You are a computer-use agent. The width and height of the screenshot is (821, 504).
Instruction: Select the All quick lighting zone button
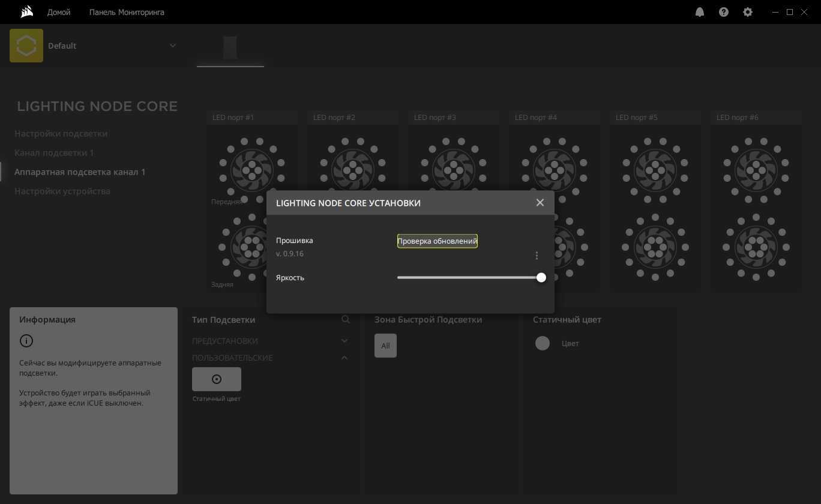click(x=385, y=346)
